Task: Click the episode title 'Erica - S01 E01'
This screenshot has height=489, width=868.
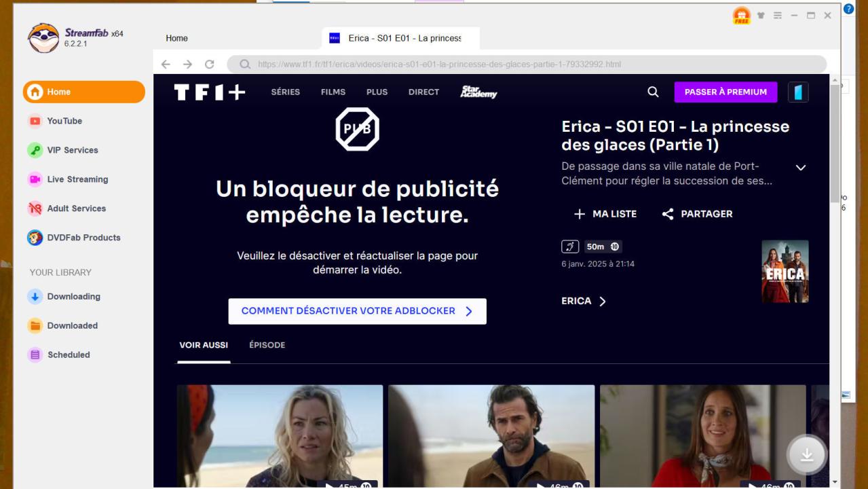Action: 675,136
